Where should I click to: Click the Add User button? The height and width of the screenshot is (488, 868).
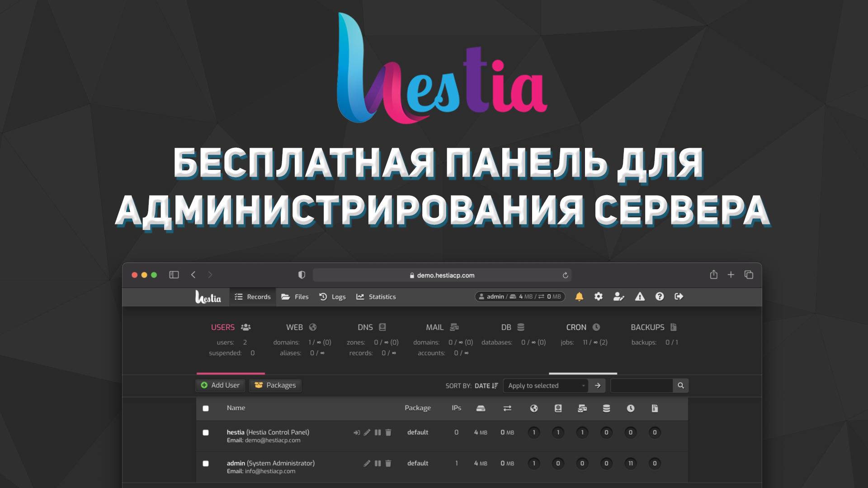(220, 385)
